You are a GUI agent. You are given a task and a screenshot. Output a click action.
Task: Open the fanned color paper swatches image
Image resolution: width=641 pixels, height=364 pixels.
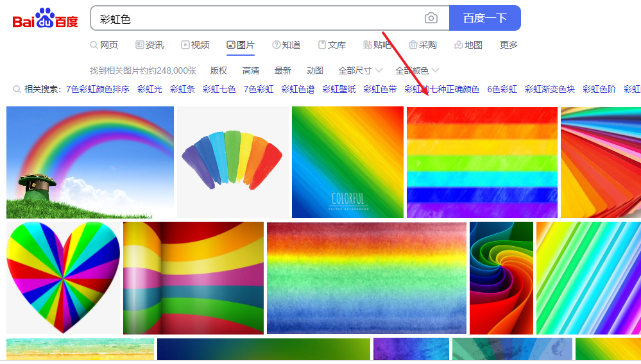pyautogui.click(x=601, y=162)
